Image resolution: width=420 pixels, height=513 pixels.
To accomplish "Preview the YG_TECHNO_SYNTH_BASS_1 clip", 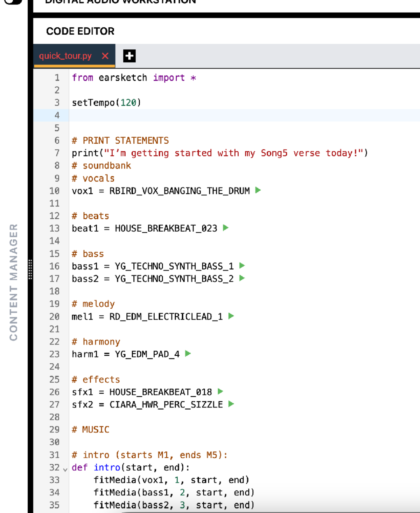I will click(x=242, y=266).
